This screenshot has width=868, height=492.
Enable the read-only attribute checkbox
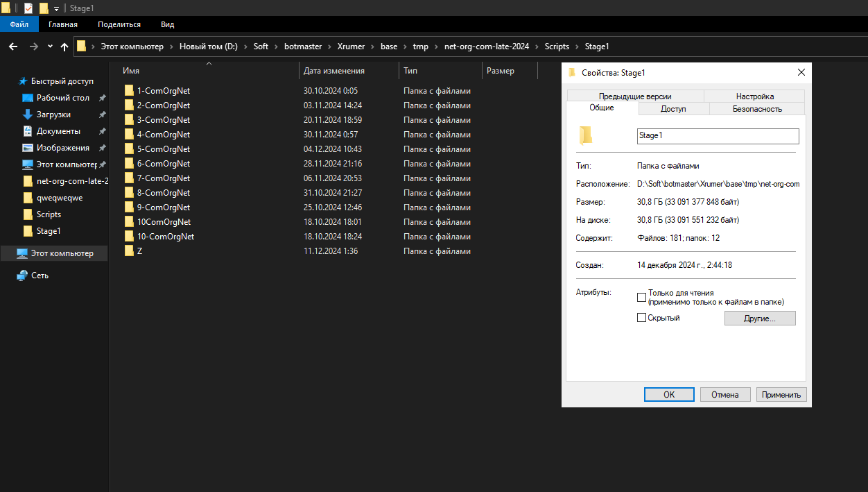click(x=641, y=297)
